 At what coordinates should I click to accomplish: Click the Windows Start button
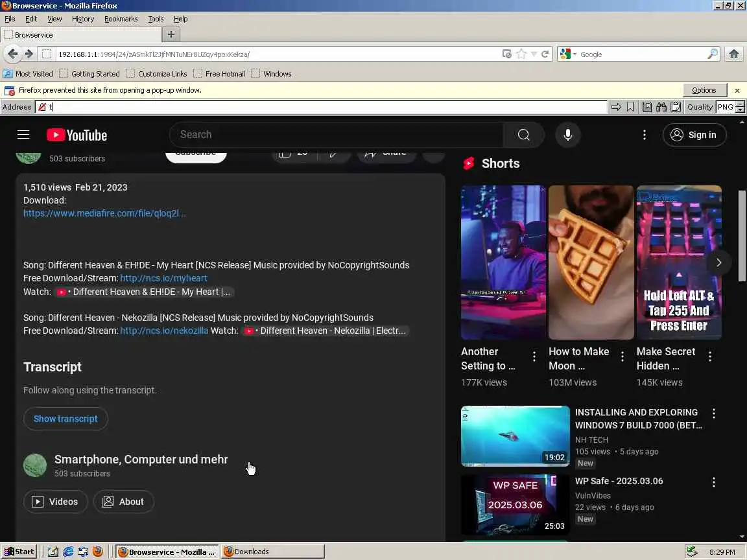point(19,552)
